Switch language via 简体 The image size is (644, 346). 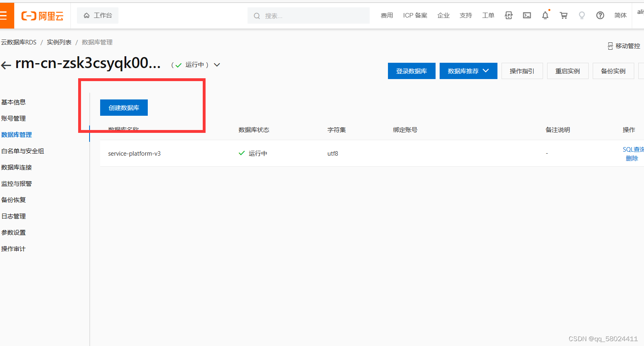pos(620,15)
